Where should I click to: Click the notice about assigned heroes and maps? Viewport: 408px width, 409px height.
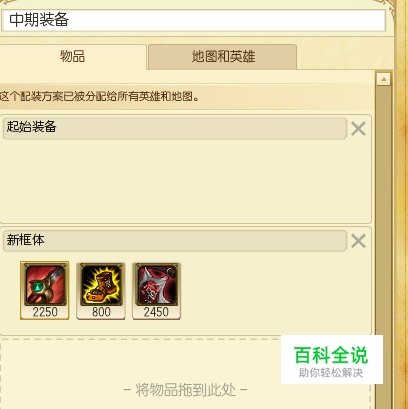(100, 97)
